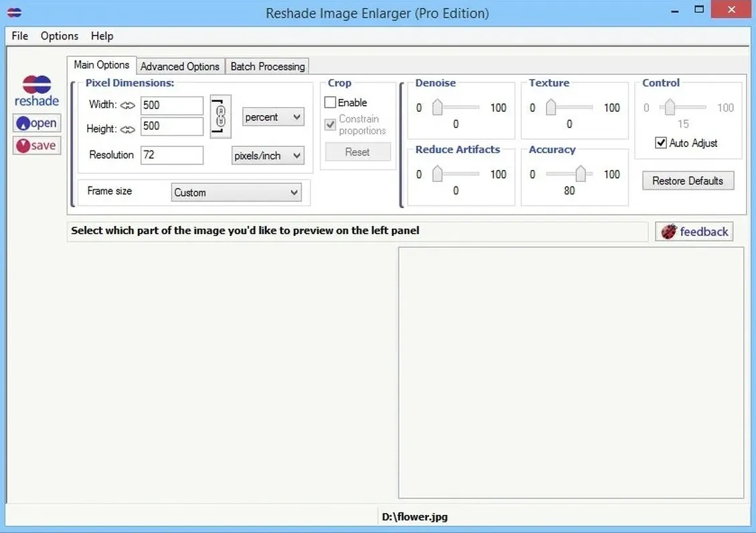Screen dimensions: 756x533
Task: Click the D:\flower.jpg status text
Action: (x=415, y=517)
